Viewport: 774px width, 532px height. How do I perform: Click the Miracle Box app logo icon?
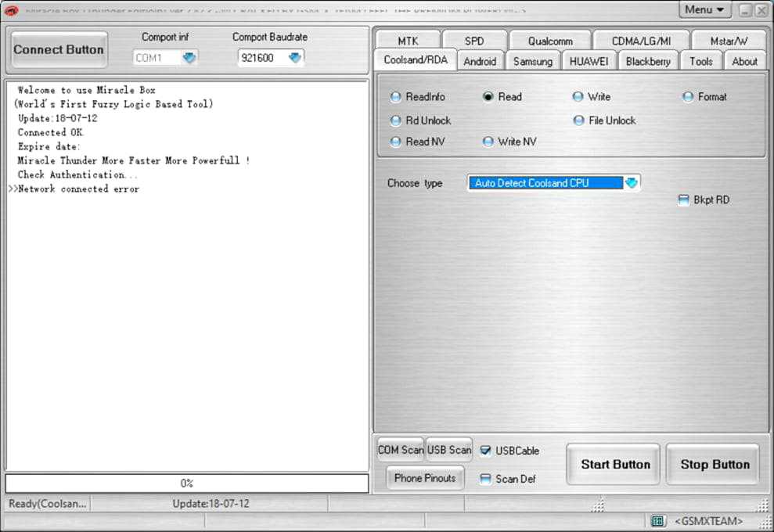[11, 10]
